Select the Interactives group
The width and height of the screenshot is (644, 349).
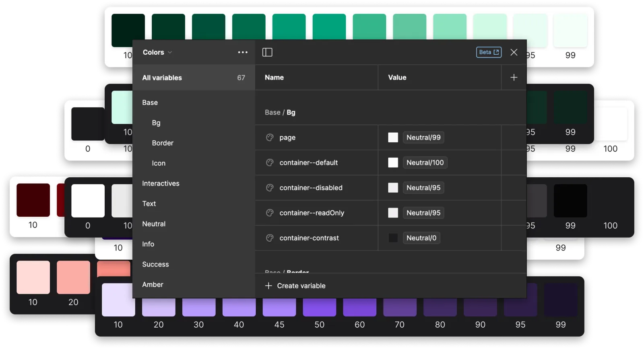coord(161,183)
